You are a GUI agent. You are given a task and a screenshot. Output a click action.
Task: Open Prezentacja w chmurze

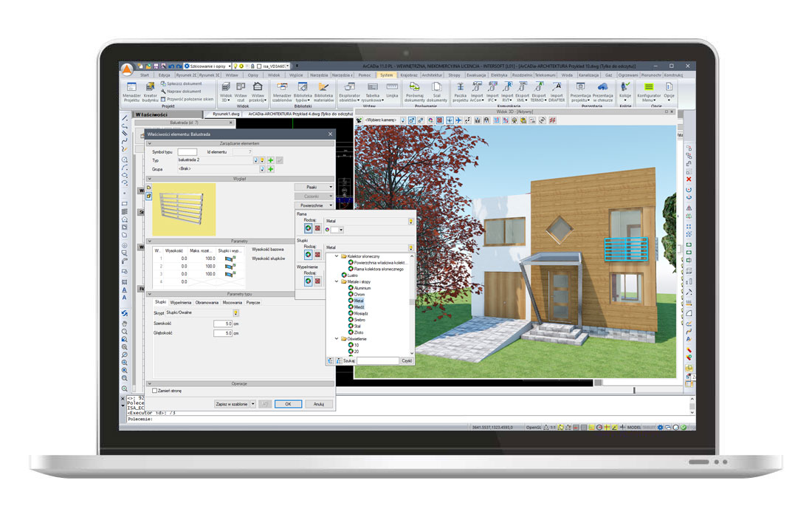click(603, 91)
